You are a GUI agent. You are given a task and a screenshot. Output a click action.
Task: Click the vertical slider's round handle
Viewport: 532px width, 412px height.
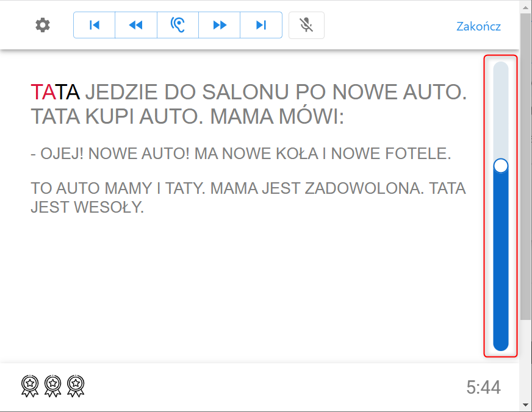(x=501, y=166)
